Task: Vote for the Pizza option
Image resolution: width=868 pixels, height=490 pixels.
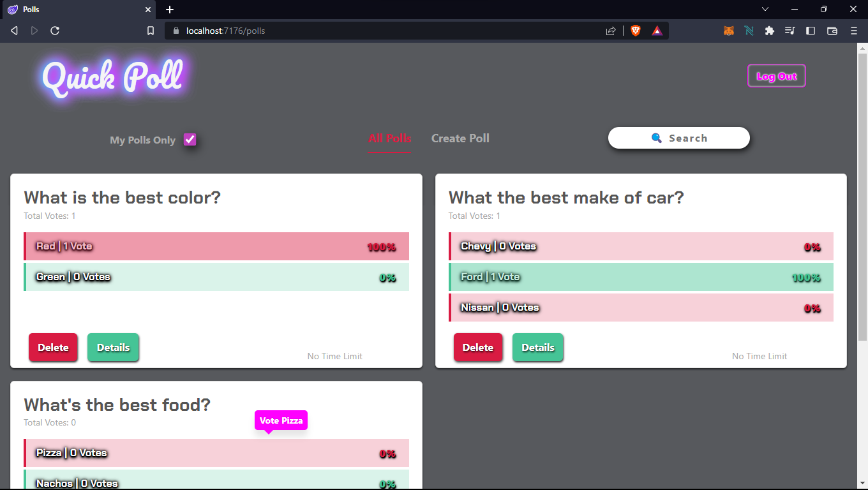Action: 216,453
